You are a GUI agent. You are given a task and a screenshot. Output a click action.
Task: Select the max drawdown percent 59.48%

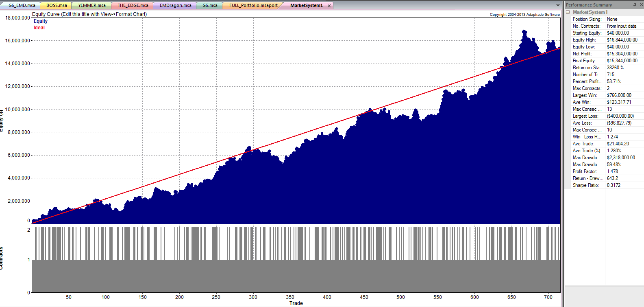(614, 164)
